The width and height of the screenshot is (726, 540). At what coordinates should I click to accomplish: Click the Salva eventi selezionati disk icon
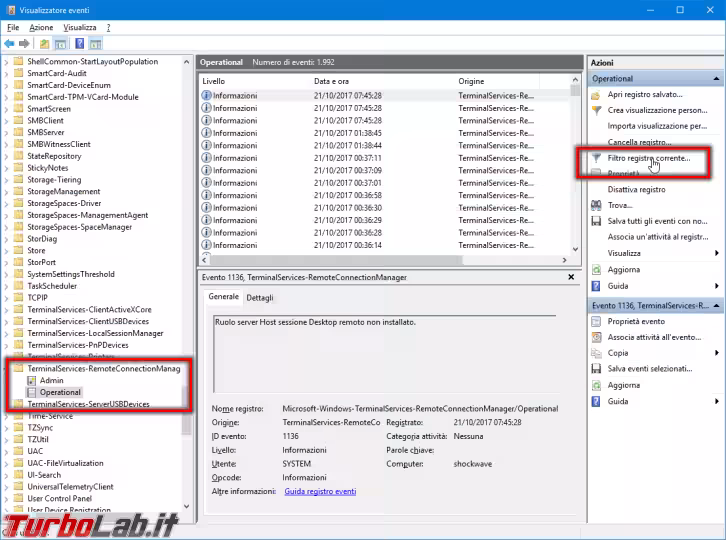coord(596,369)
